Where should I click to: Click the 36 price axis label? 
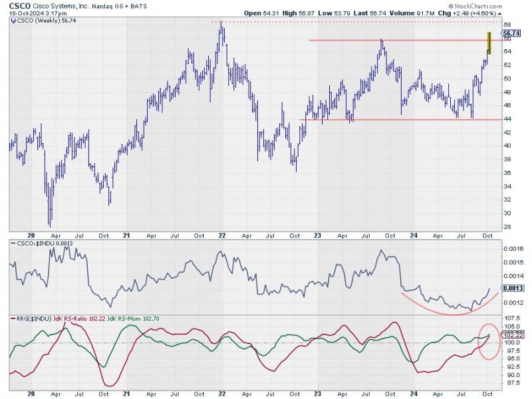point(507,173)
